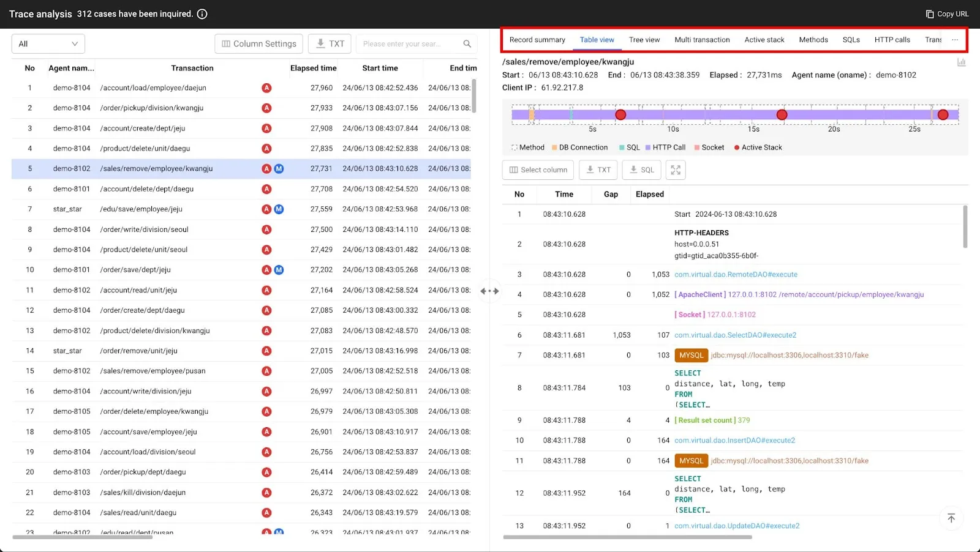Switch to Methods tab
This screenshot has height=552, width=980.
[x=813, y=40]
